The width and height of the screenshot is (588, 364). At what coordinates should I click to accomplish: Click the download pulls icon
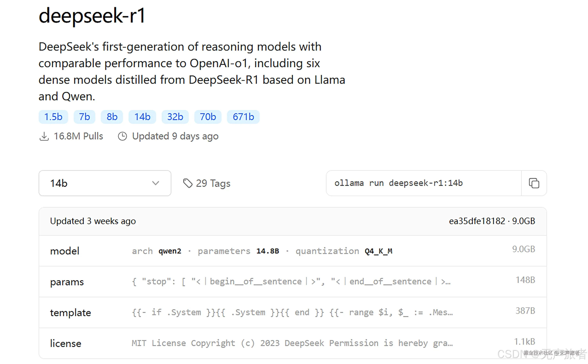pos(44,136)
